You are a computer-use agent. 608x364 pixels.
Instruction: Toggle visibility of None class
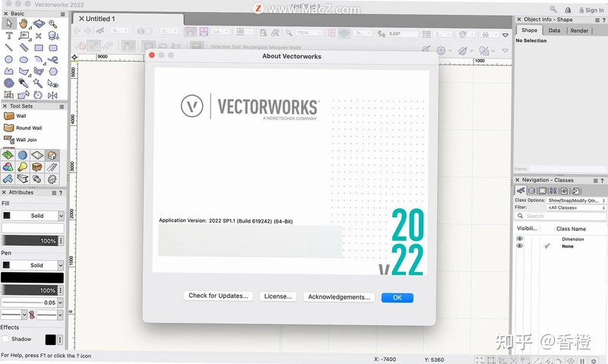520,245
